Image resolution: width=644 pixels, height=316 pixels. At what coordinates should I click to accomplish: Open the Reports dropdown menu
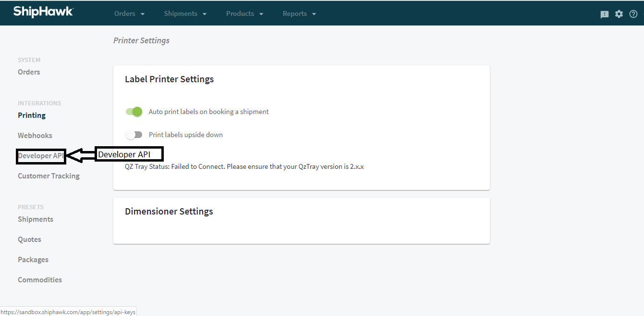[x=299, y=13]
